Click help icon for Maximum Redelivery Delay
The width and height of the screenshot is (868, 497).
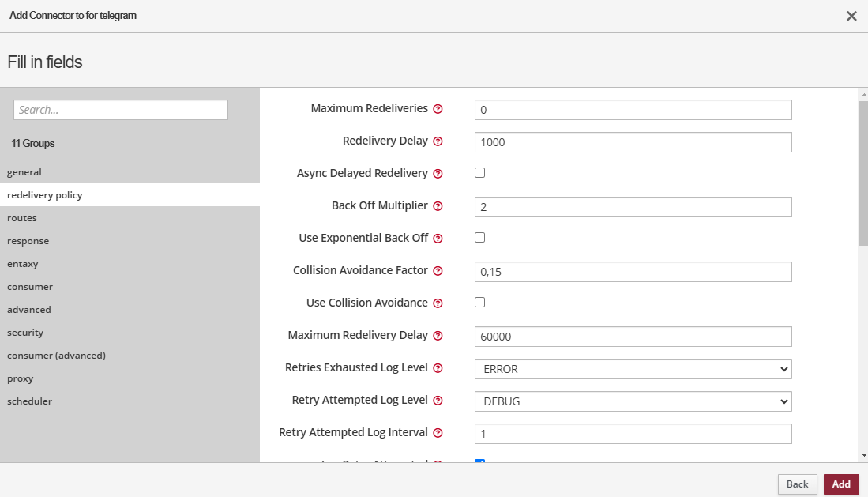click(x=438, y=336)
